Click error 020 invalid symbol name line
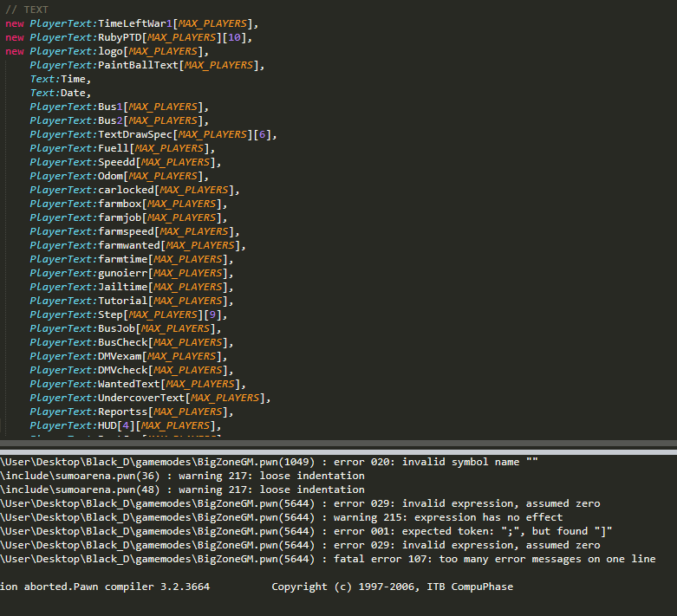This screenshot has width=677, height=616. pyautogui.click(x=270, y=462)
